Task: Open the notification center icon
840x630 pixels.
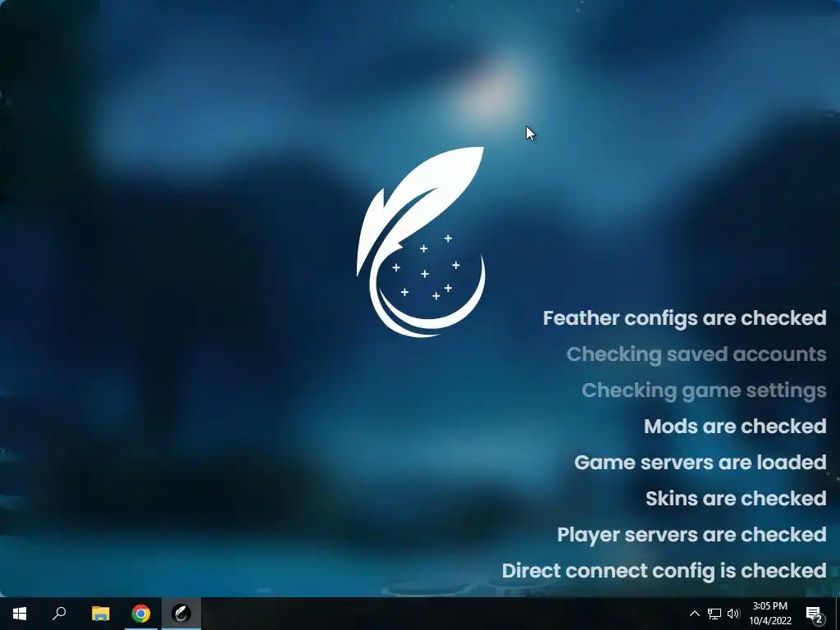Action: (815, 614)
